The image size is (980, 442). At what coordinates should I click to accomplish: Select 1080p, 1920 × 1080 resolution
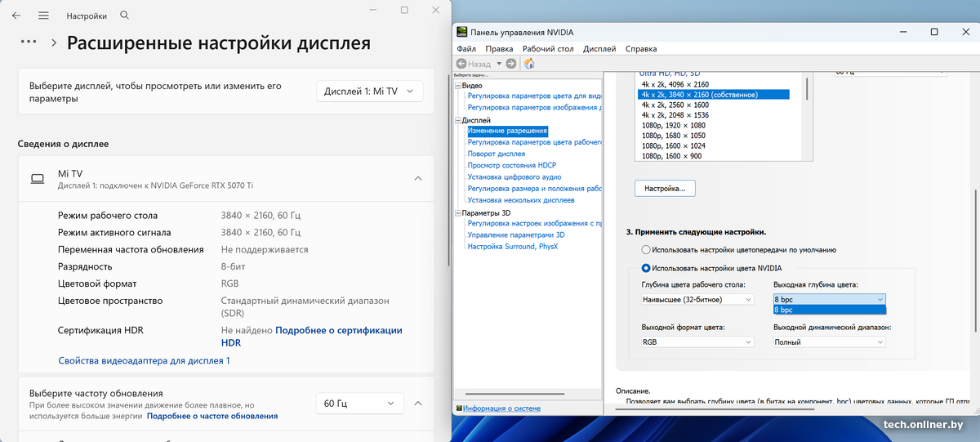[x=674, y=126]
